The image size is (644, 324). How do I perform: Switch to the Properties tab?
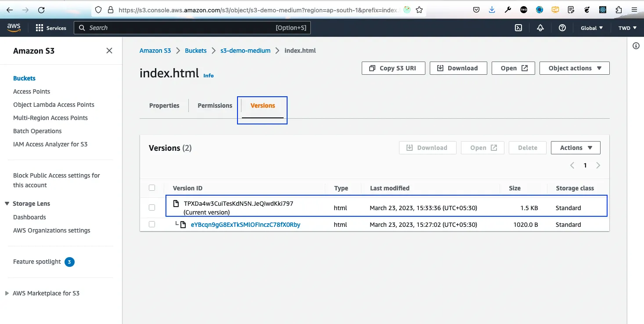pyautogui.click(x=164, y=106)
